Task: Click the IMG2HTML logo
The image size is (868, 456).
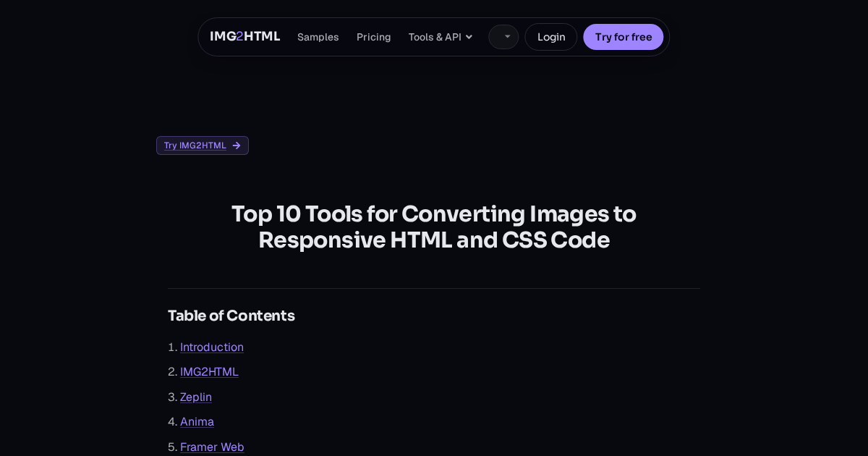Action: point(244,36)
